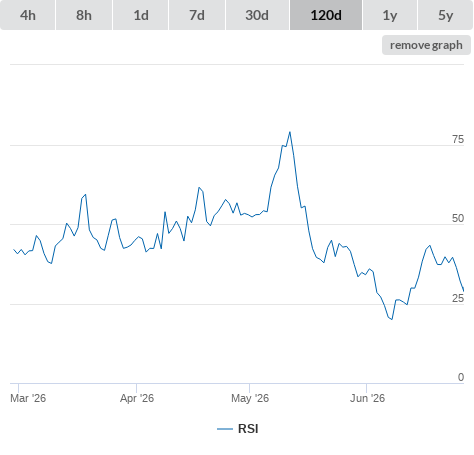474x455 pixels.
Task: Click the Apr '26 axis label
Action: click(x=137, y=398)
